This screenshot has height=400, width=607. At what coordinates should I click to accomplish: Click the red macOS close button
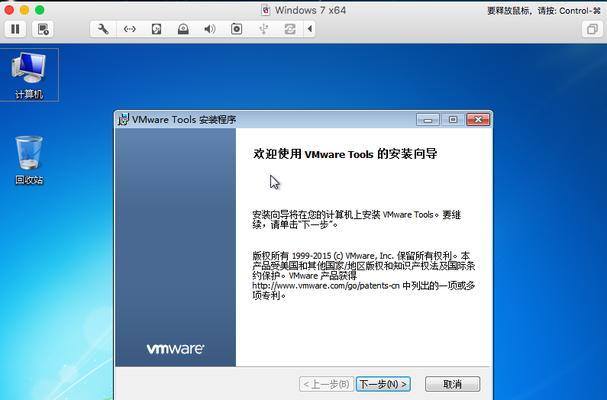9,10
